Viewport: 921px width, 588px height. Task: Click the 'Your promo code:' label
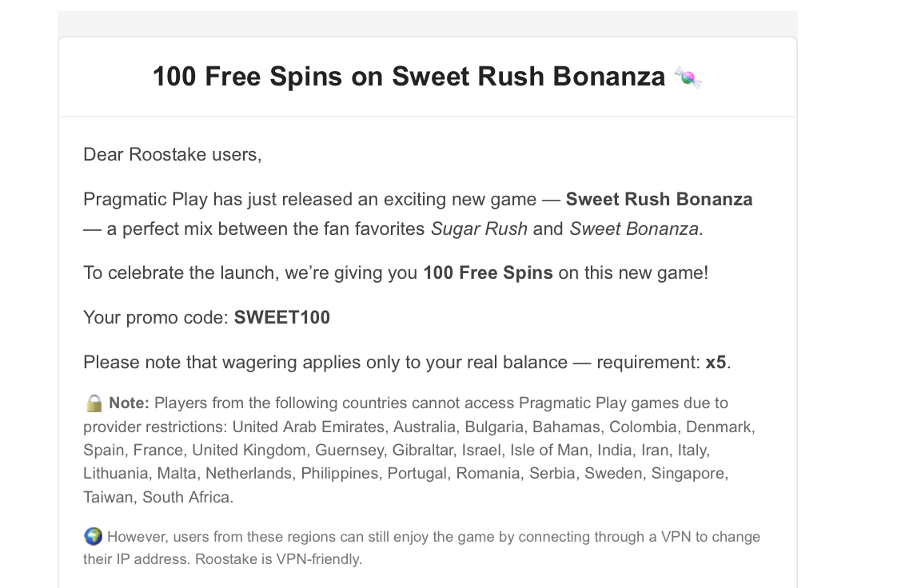coord(156,317)
